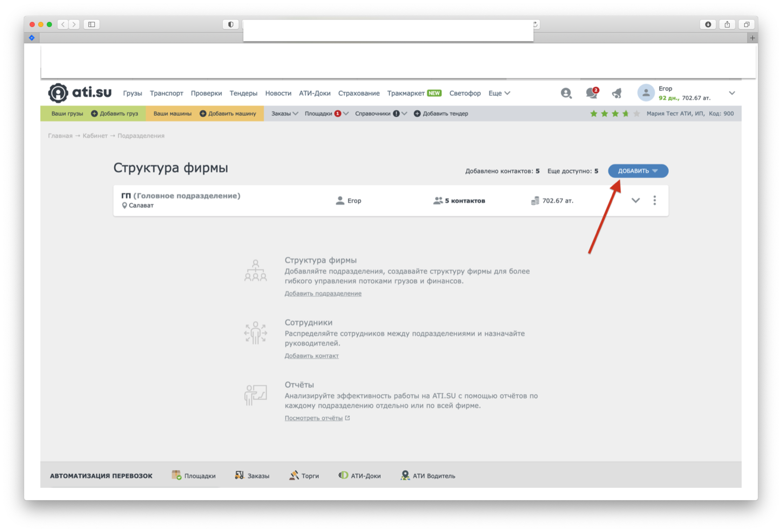The image size is (782, 532).
Task: Click Ваши машины button
Action: (172, 114)
